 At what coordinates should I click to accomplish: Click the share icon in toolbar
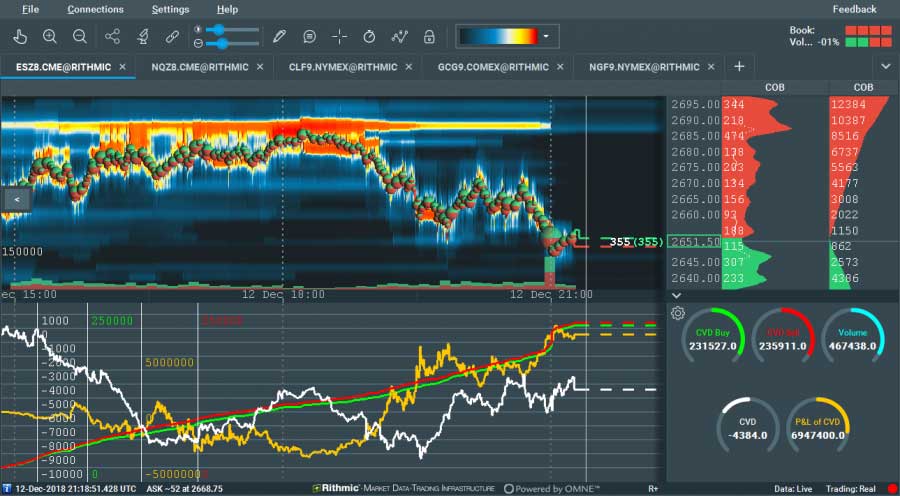pyautogui.click(x=112, y=37)
